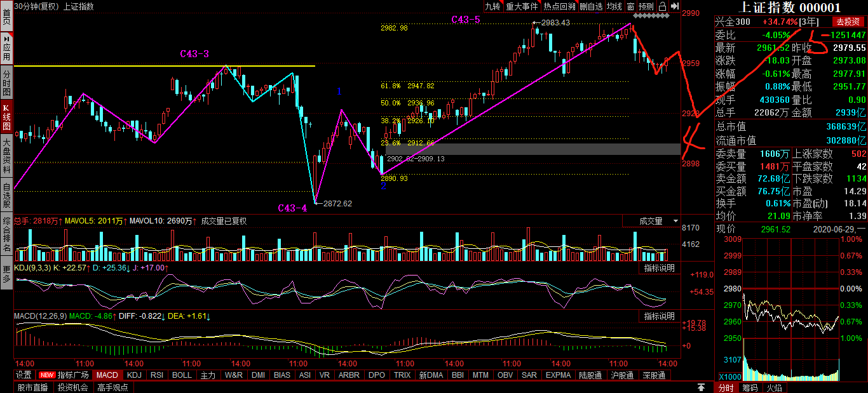Image resolution: width=868 pixels, height=393 pixels.
Task: Switch to the BOLL indicator tab
Action: point(182,375)
